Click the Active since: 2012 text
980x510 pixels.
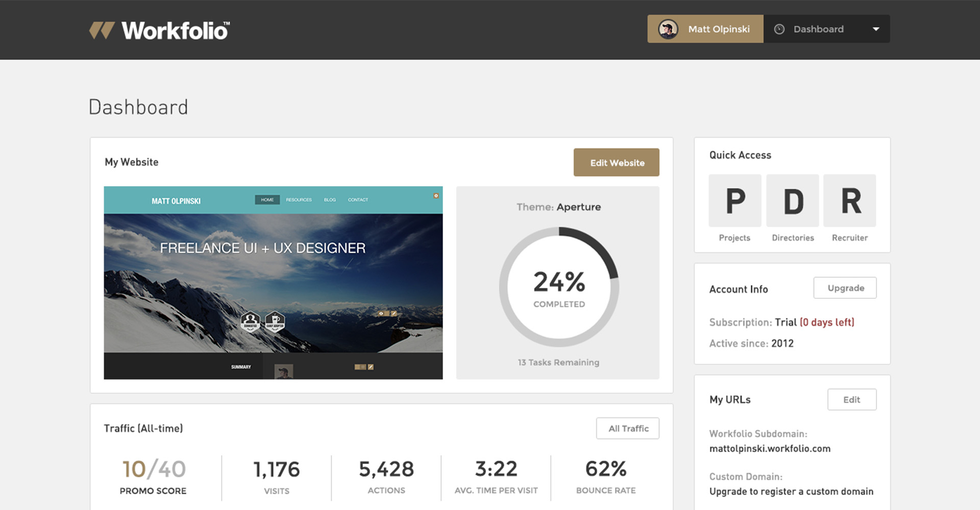(751, 344)
